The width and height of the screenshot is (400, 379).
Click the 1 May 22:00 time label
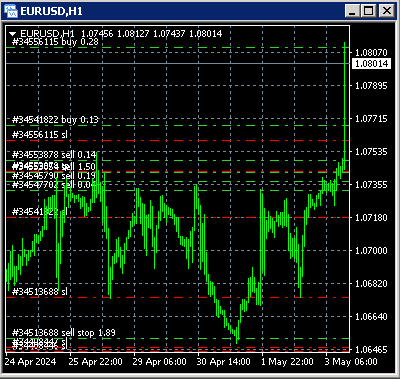click(287, 362)
